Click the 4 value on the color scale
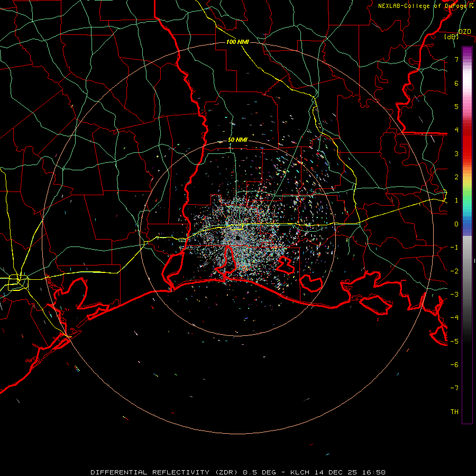Viewport: 476px width, 476px height. (x=456, y=130)
